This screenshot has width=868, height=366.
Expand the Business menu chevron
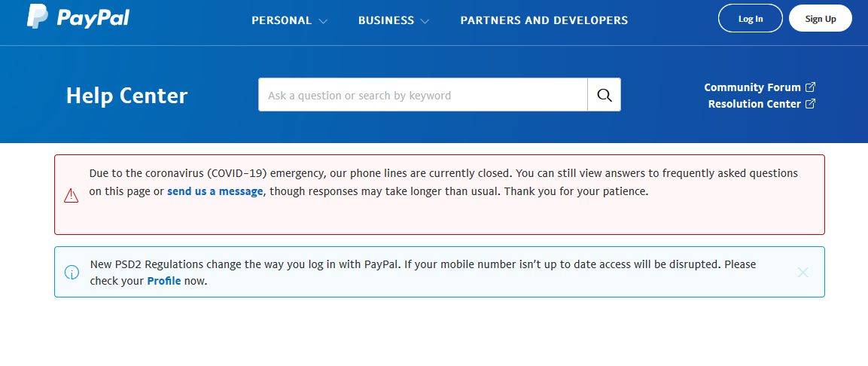click(425, 21)
